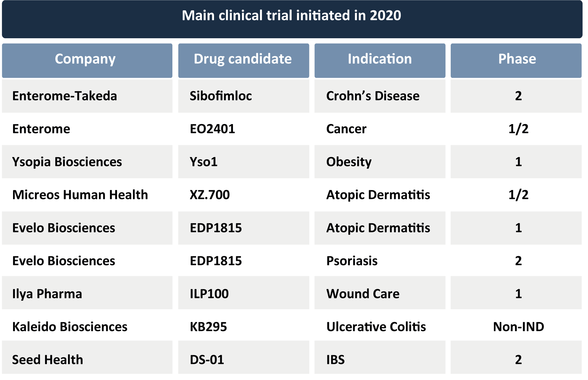The height and width of the screenshot is (380, 588).
Task: Click the Non-IND phase cell
Action: (518, 327)
